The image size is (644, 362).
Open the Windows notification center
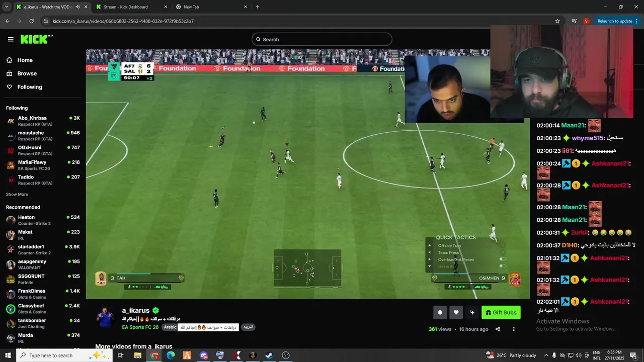click(633, 355)
